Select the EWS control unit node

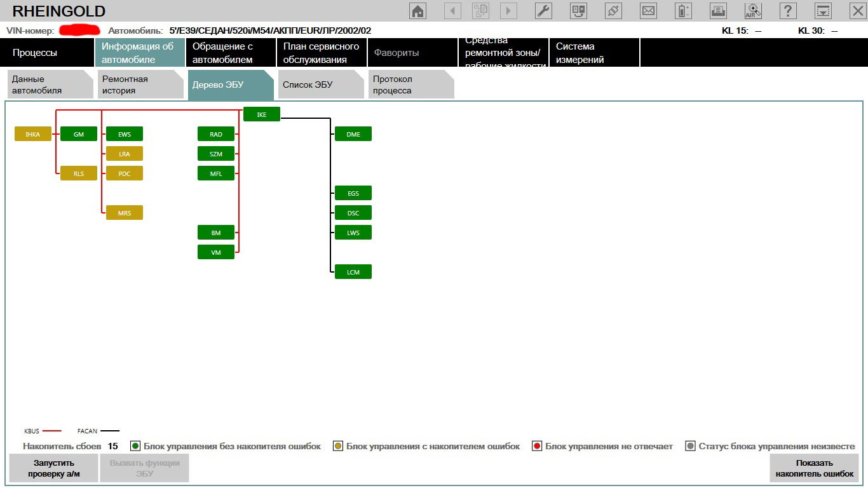(125, 134)
